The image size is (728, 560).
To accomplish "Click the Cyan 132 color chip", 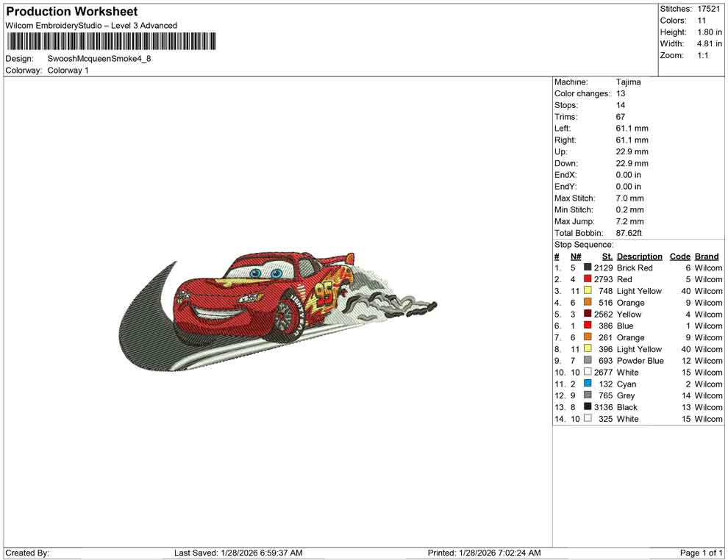I will pos(588,384).
